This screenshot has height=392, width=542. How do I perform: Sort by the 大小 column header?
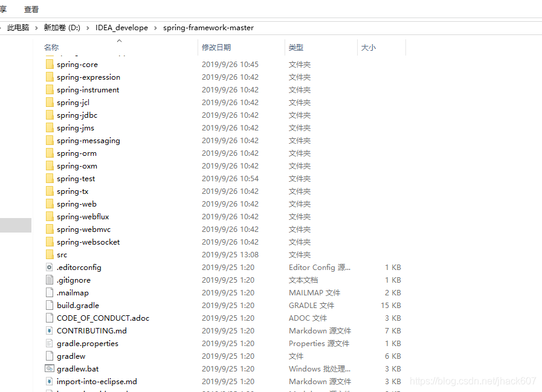point(368,47)
